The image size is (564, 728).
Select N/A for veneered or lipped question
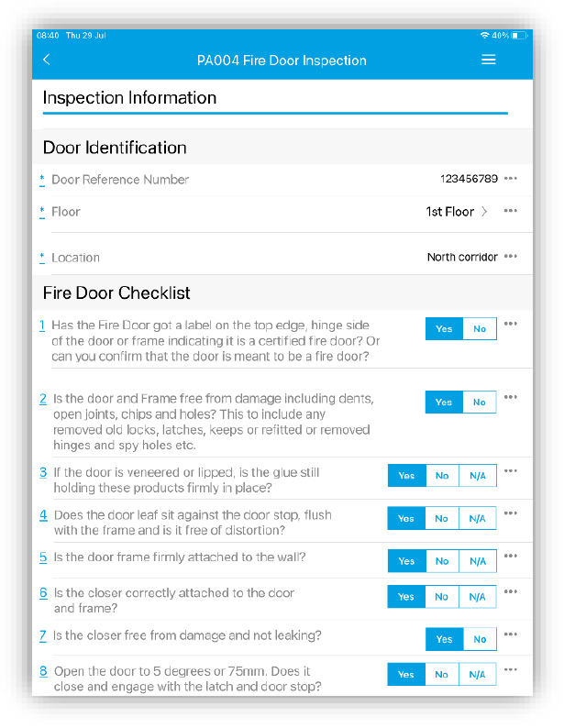[478, 476]
